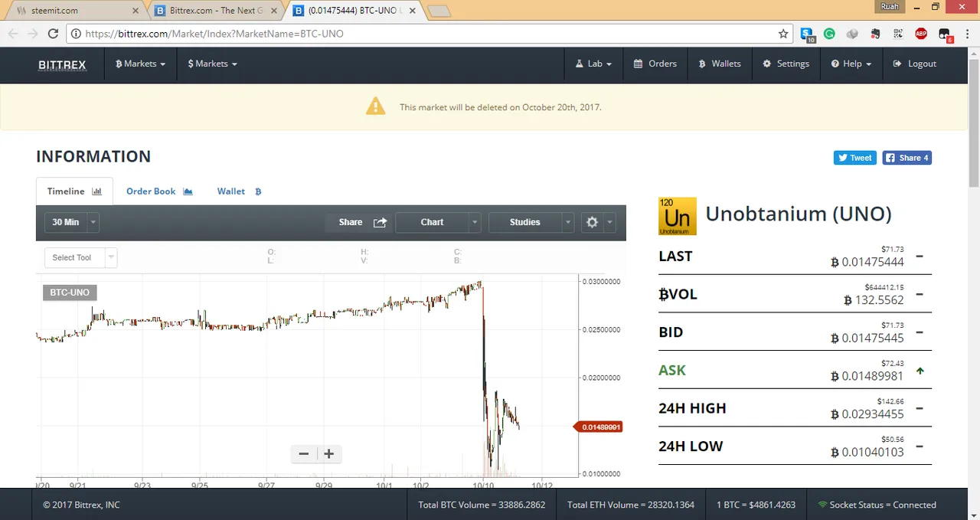Expand the Help dropdown menu
Image resolution: width=980 pixels, height=520 pixels.
851,64
